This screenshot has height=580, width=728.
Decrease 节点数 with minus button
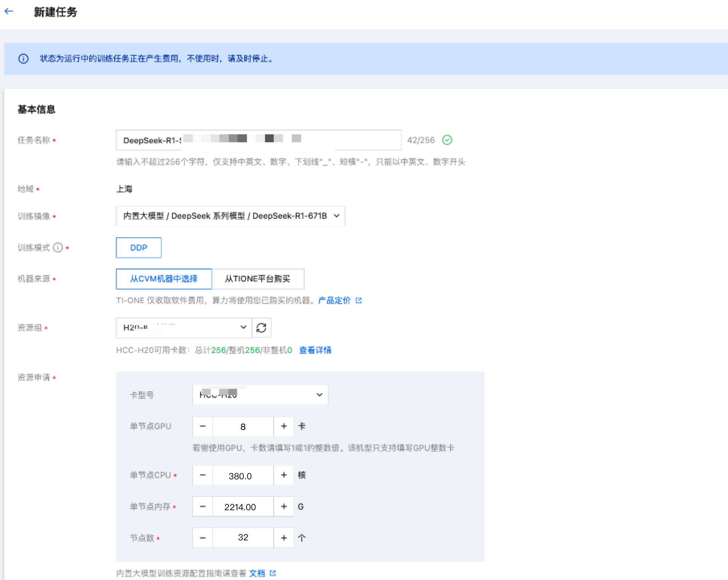coord(203,537)
